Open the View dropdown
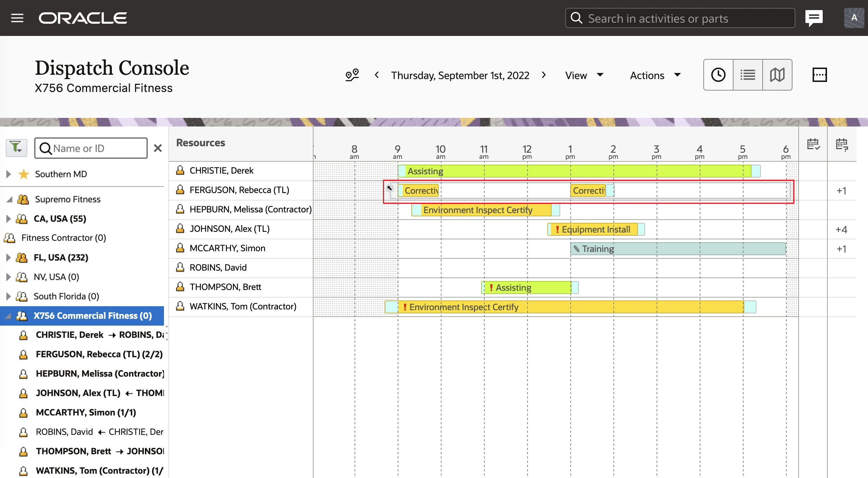Image resolution: width=868 pixels, height=478 pixels. click(584, 75)
